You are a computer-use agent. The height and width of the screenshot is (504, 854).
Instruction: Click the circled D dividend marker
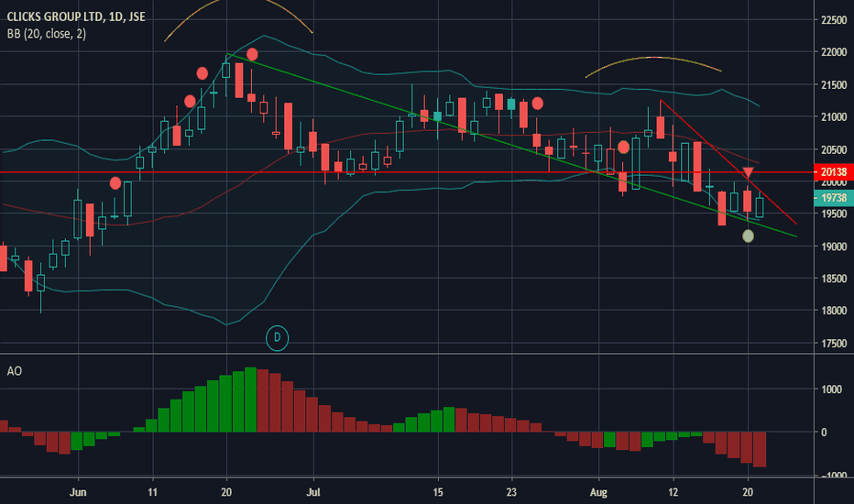[x=277, y=338]
